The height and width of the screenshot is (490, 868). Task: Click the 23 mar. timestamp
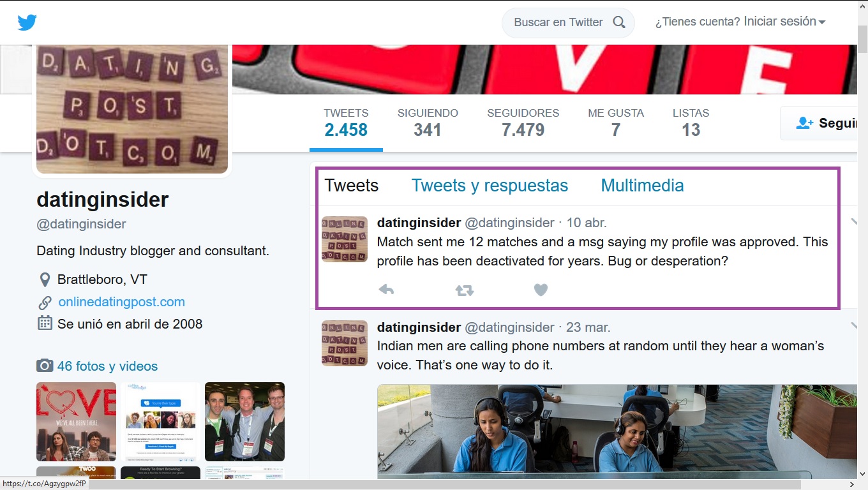[588, 327]
